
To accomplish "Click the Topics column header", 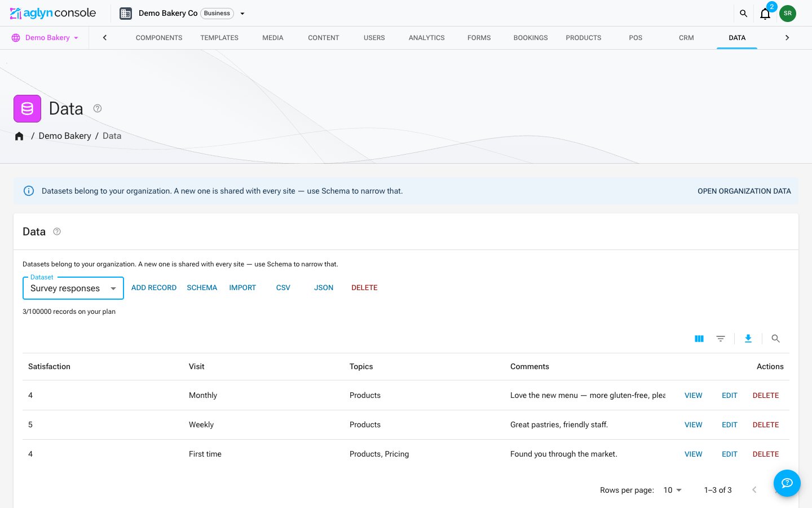I will [x=361, y=367].
